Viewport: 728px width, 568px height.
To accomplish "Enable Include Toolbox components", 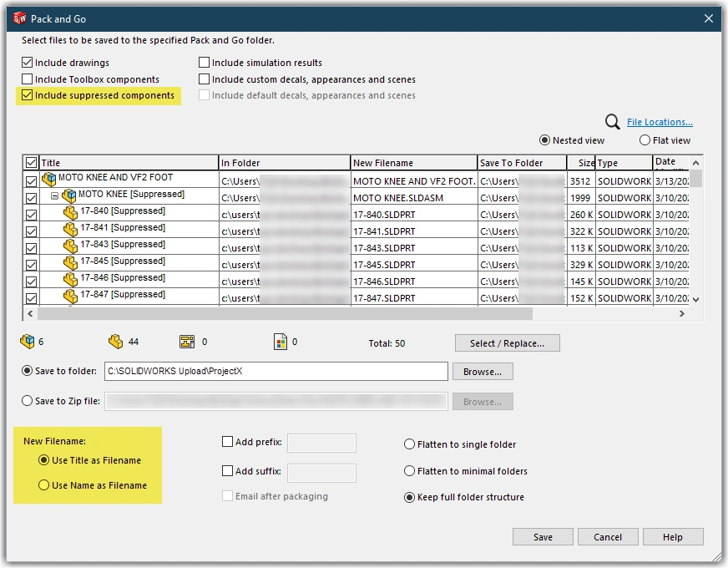I will point(28,79).
